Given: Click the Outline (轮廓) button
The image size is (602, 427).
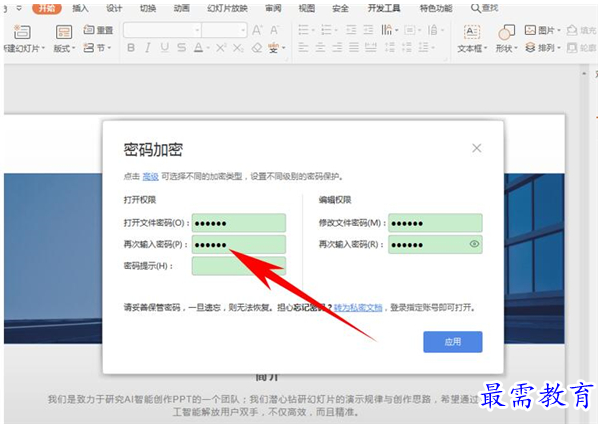Looking at the screenshot, I should [x=581, y=48].
